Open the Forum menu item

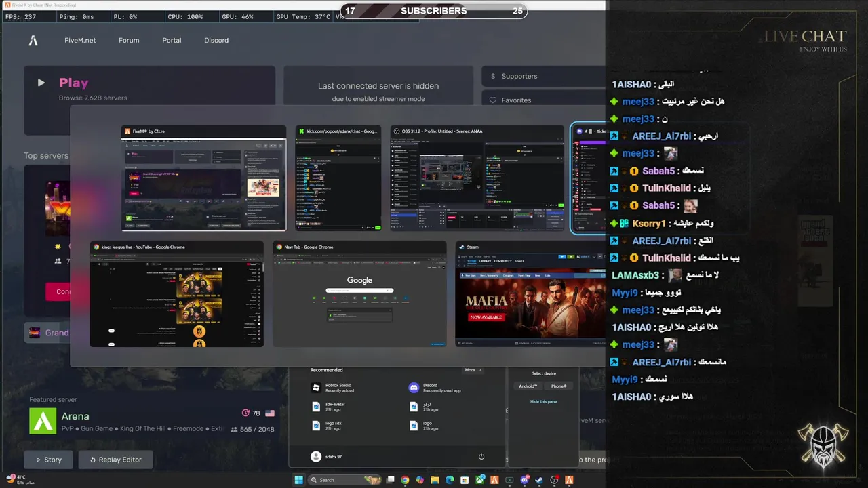129,41
